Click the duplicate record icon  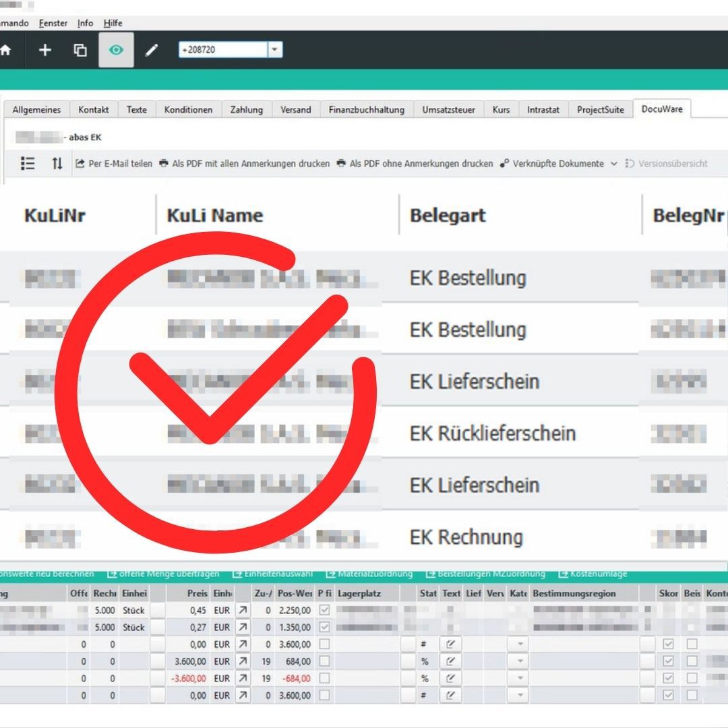tap(80, 50)
